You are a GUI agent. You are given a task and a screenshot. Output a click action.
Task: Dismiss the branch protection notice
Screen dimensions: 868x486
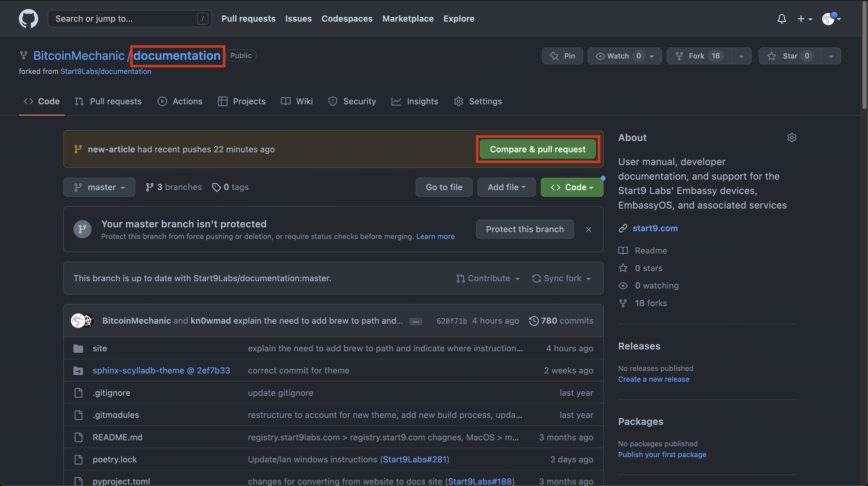click(x=588, y=229)
